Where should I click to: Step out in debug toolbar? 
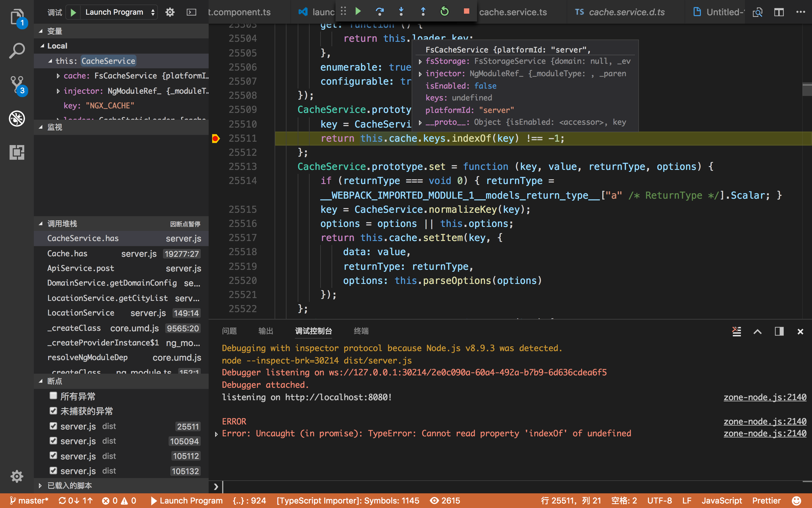pyautogui.click(x=423, y=12)
